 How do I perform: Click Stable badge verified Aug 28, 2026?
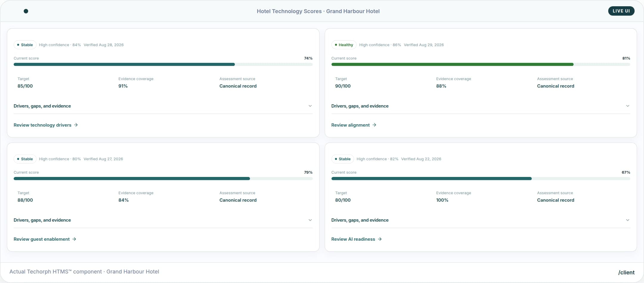[25, 45]
